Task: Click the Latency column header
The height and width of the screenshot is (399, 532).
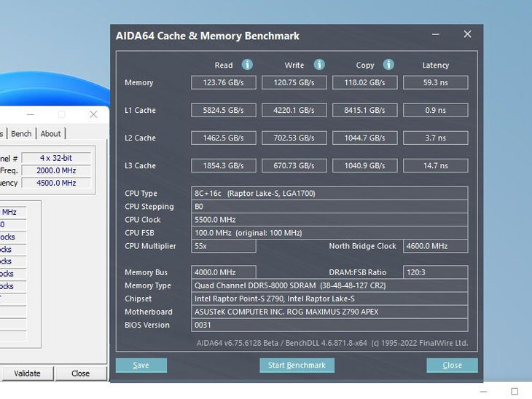Action: [436, 65]
